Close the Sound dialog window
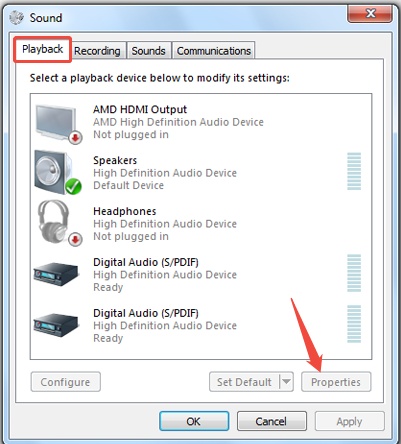The height and width of the screenshot is (444, 401). click(370, 14)
